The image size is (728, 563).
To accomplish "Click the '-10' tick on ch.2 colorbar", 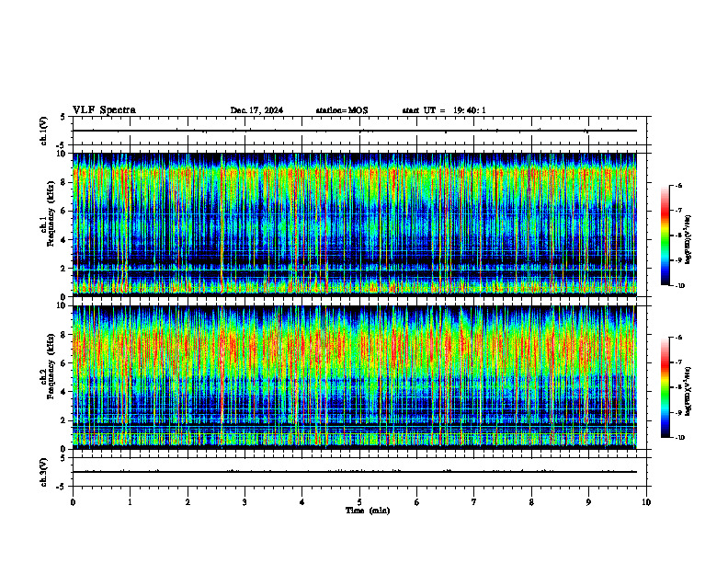I will click(680, 438).
